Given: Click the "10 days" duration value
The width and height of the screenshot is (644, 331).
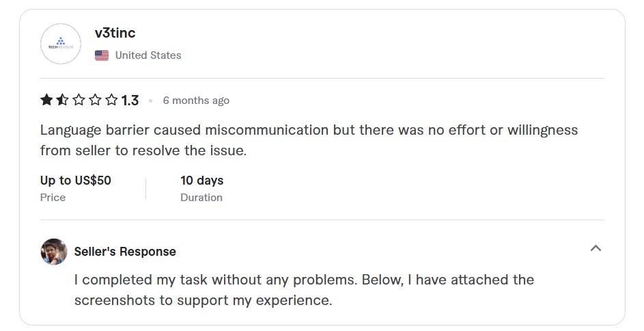Looking at the screenshot, I should pos(201,181).
